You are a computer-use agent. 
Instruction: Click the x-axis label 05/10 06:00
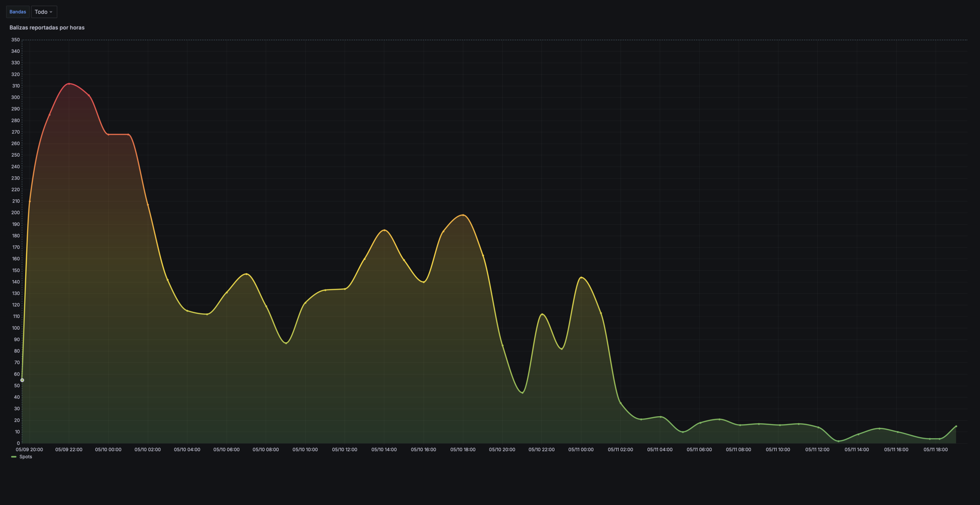[226, 449]
